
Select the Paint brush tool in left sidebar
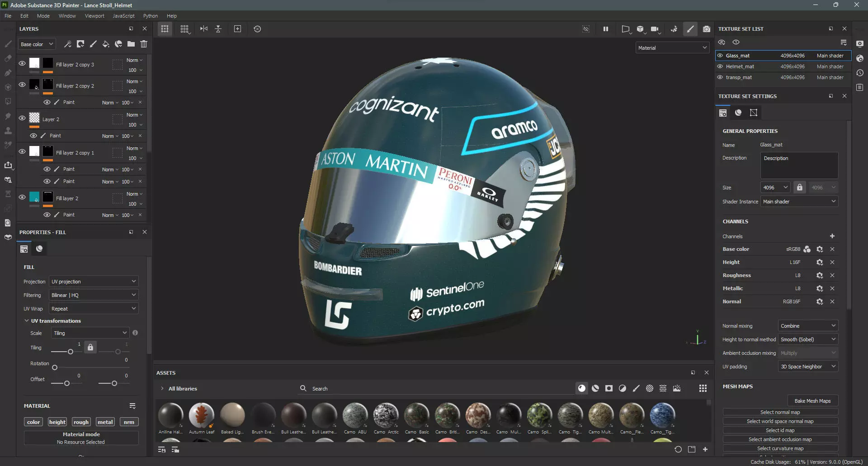pos(8,44)
